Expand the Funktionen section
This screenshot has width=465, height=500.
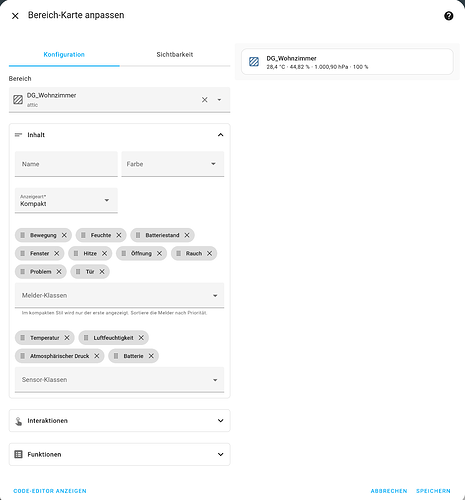[119, 454]
